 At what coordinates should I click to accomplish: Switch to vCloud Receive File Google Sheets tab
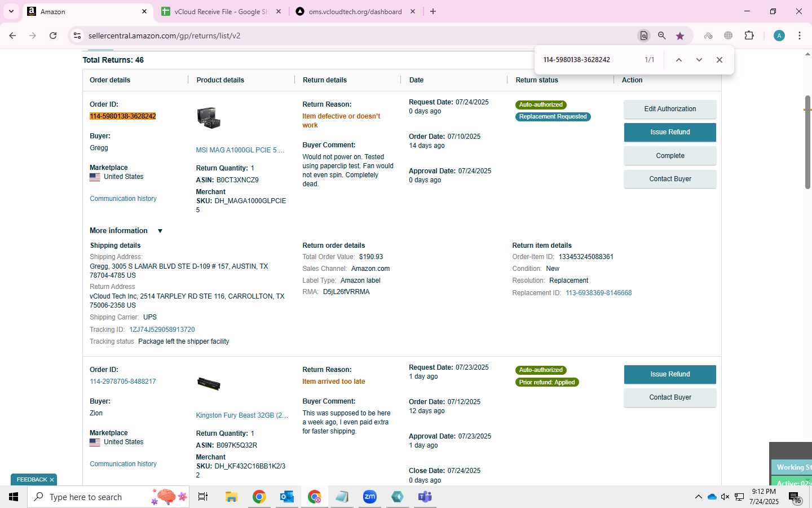click(x=220, y=11)
